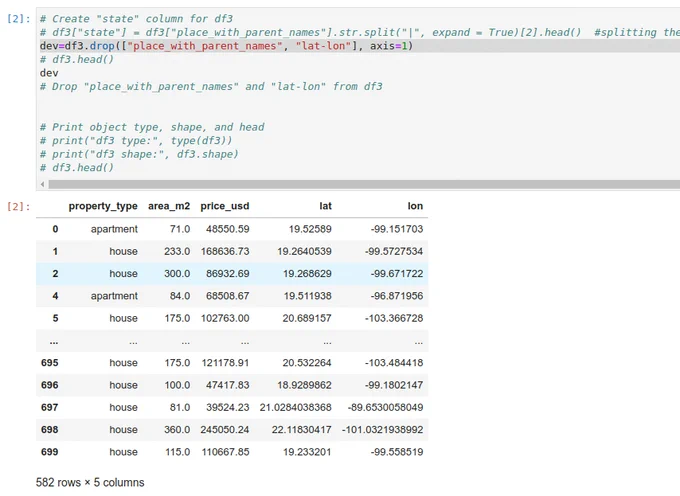Click row index 695 in the table

[x=49, y=363]
